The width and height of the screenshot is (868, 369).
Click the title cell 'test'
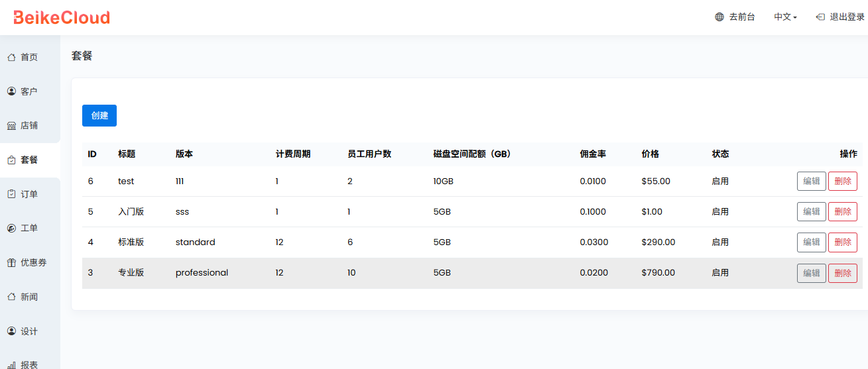pyautogui.click(x=126, y=181)
